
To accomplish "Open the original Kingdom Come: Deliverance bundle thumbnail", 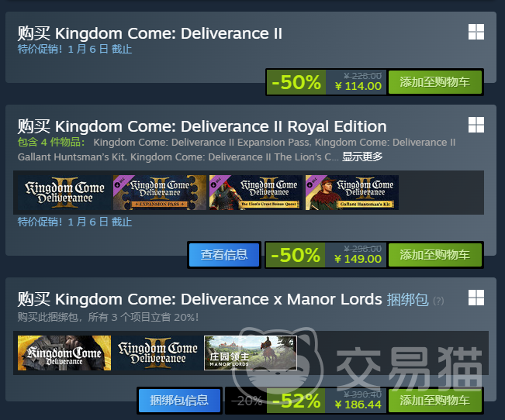I will coord(64,353).
